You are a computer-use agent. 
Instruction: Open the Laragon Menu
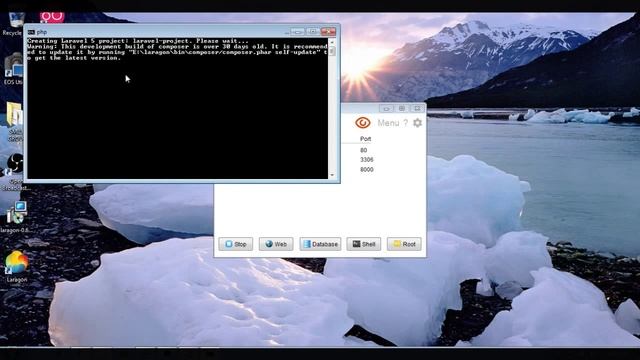click(x=388, y=123)
